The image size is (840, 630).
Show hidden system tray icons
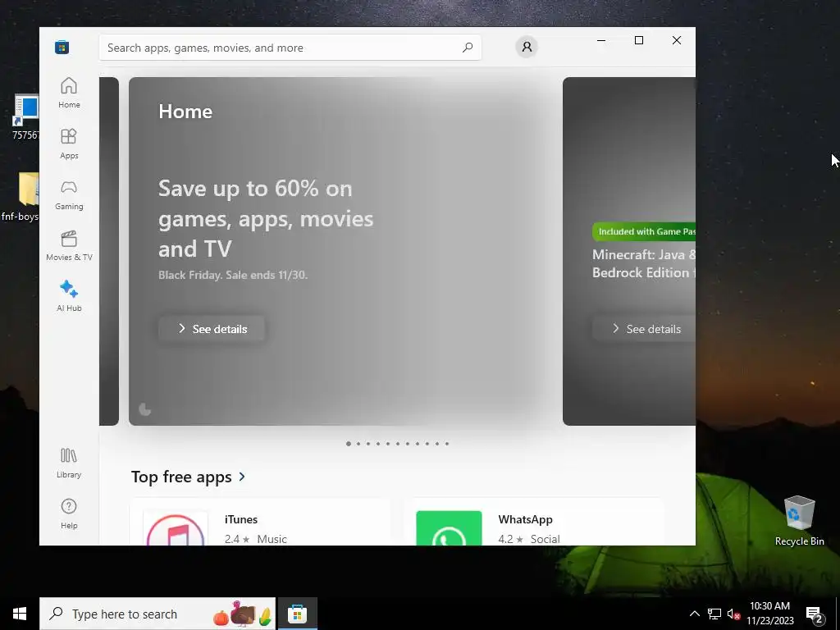(x=694, y=614)
